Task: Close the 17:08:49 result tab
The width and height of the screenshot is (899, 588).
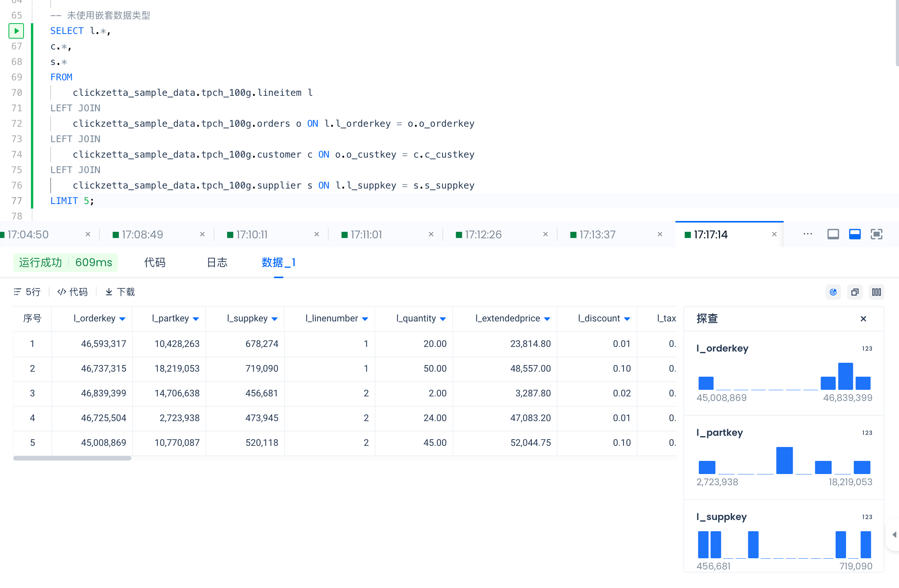Action: [202, 235]
